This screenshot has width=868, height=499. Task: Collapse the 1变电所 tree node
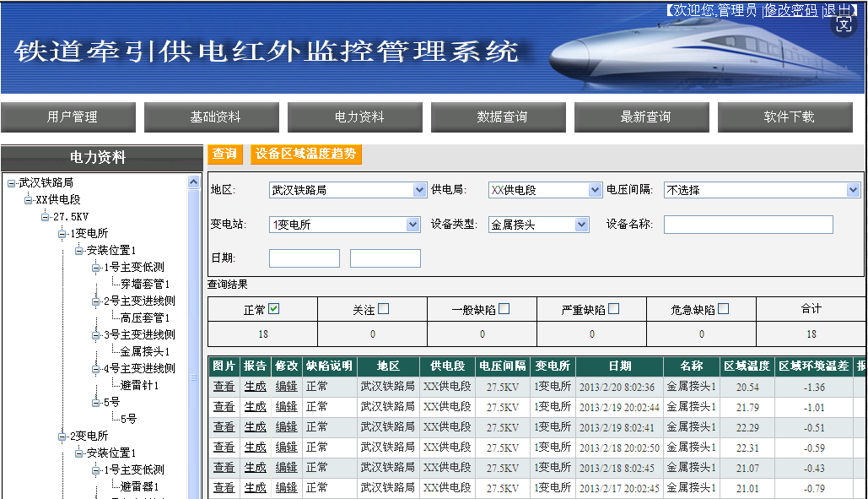[62, 233]
